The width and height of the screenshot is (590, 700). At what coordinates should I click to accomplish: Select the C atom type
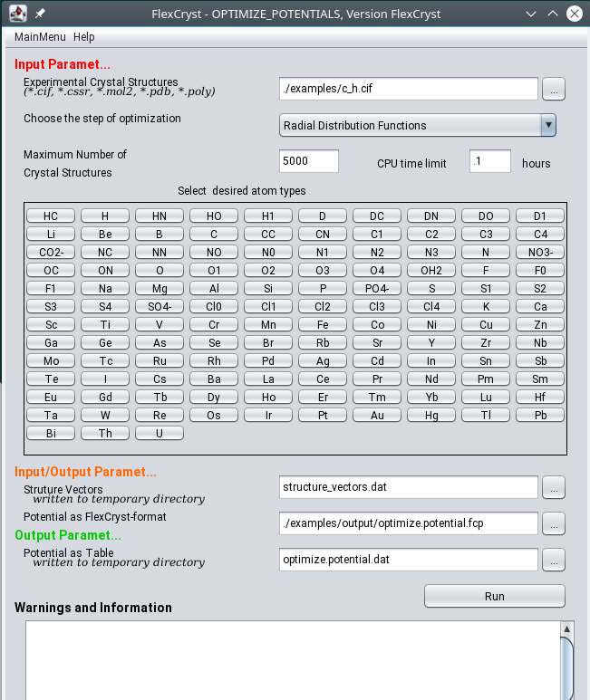214,234
